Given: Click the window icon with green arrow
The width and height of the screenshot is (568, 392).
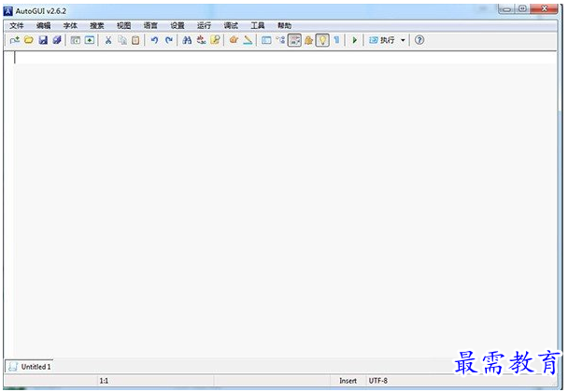Looking at the screenshot, I should 90,40.
